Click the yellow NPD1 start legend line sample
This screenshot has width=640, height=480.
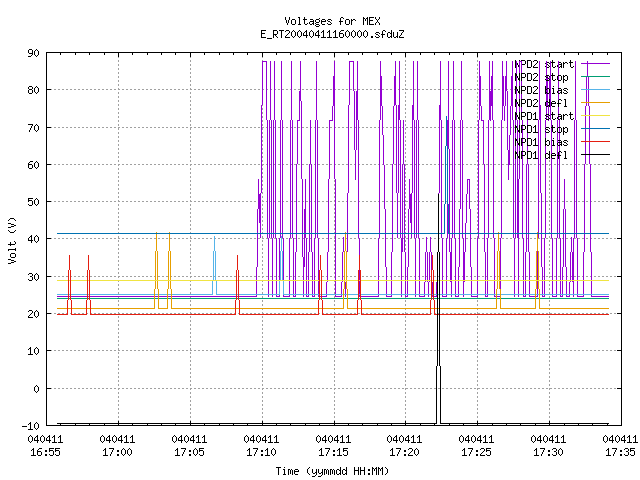click(595, 116)
